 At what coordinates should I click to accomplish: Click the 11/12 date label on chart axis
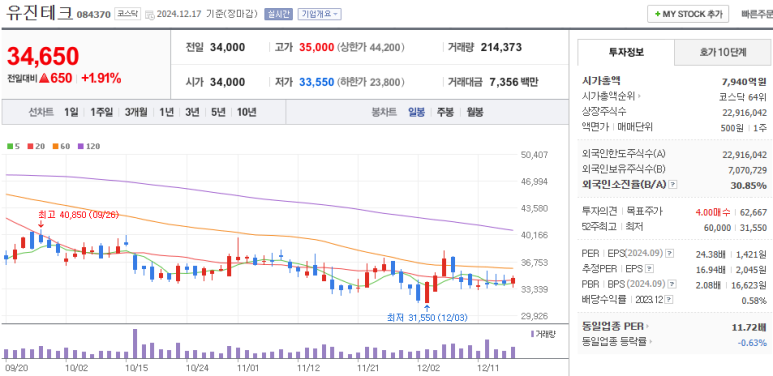tap(309, 368)
